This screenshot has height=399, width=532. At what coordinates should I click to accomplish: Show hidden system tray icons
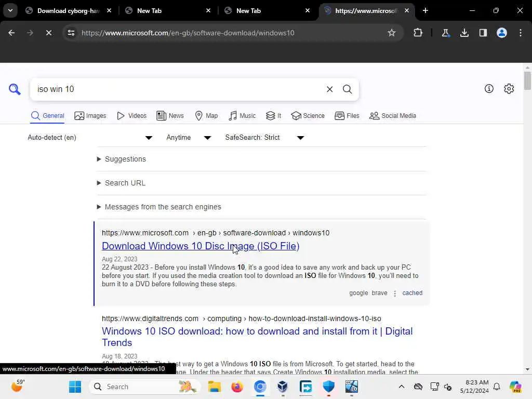coord(402,387)
